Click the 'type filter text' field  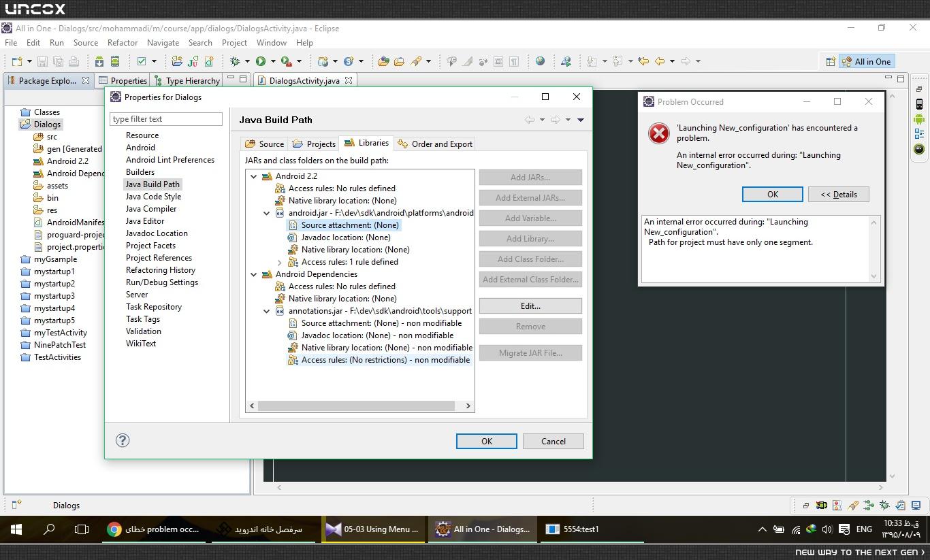tap(166, 119)
